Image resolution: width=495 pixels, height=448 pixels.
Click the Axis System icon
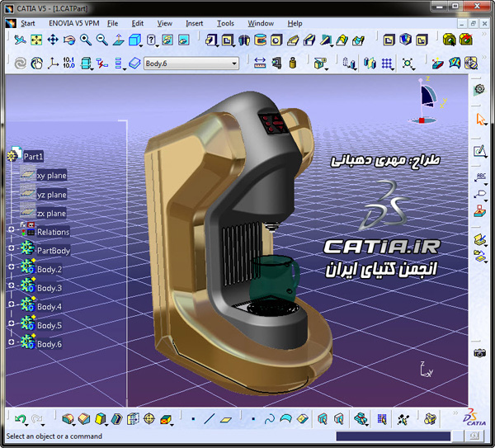pos(53,64)
